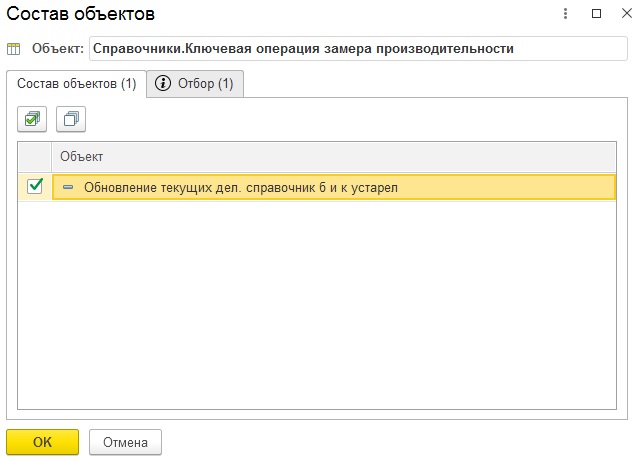Image resolution: width=642 pixels, height=461 pixels.
Task: Click the Объект: field label
Action: tap(58, 48)
